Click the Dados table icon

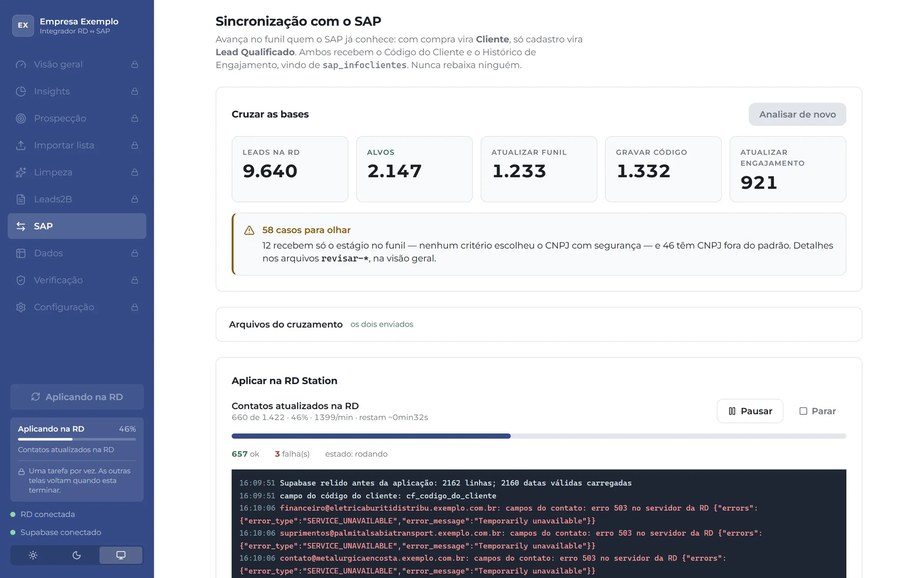point(21,253)
